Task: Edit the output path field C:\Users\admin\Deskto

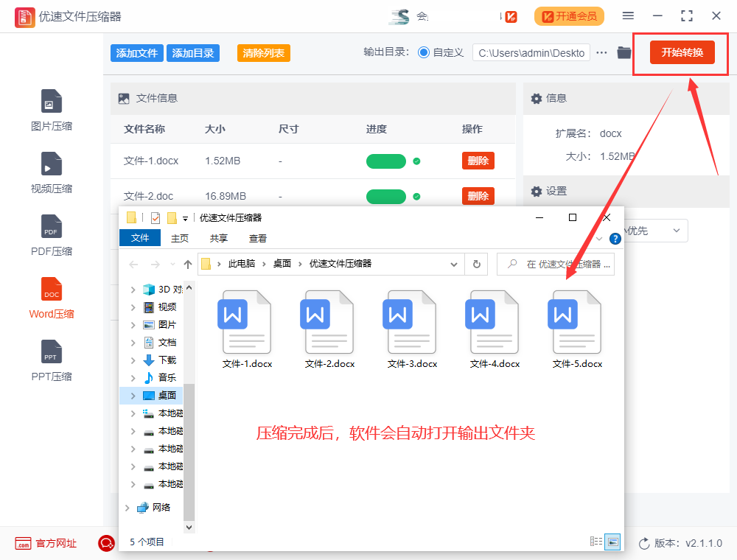Action: tap(531, 53)
